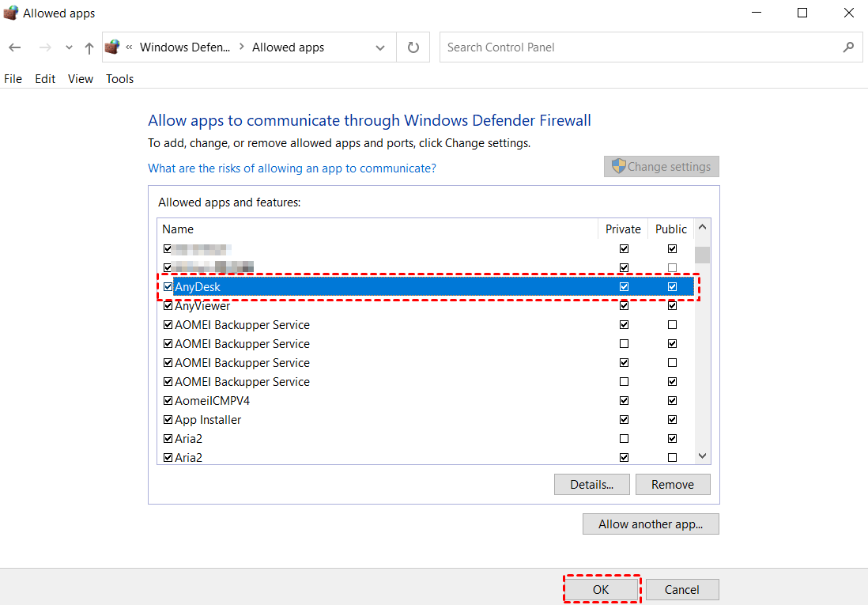The width and height of the screenshot is (868, 605).
Task: Open the Edit menu
Action: (45, 78)
